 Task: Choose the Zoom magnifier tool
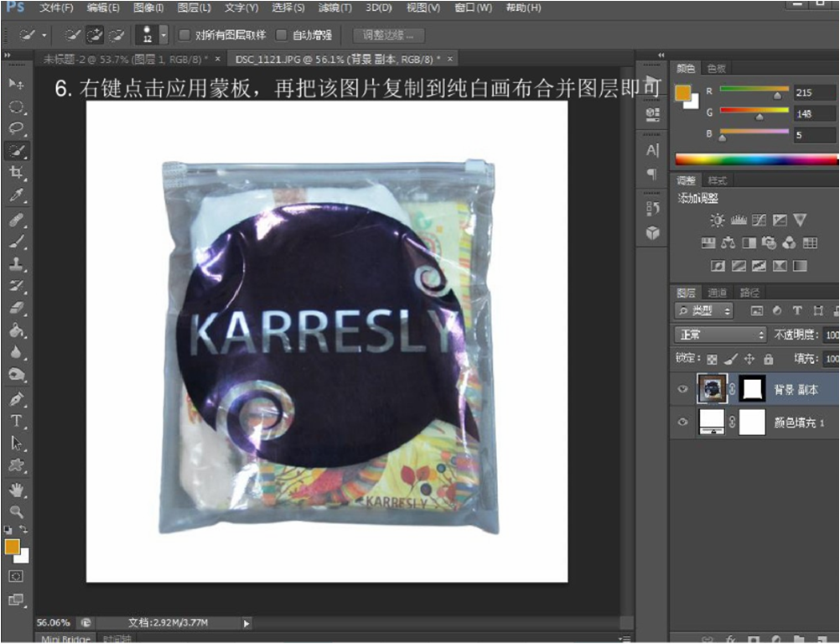(16, 511)
